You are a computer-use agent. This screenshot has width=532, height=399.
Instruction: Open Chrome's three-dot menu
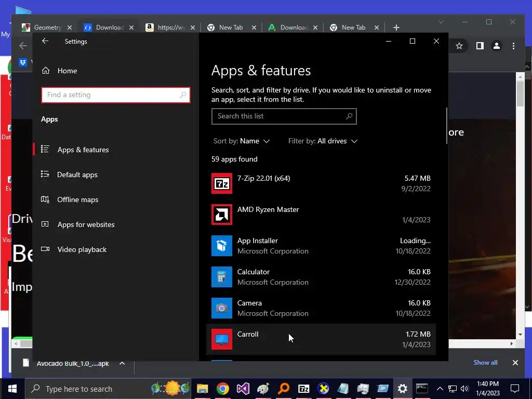513,46
